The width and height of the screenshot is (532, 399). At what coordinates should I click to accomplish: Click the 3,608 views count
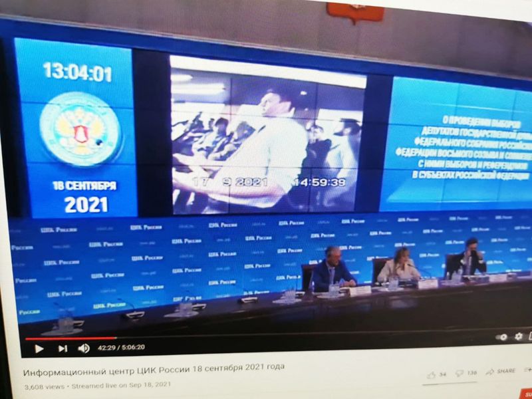click(x=44, y=387)
